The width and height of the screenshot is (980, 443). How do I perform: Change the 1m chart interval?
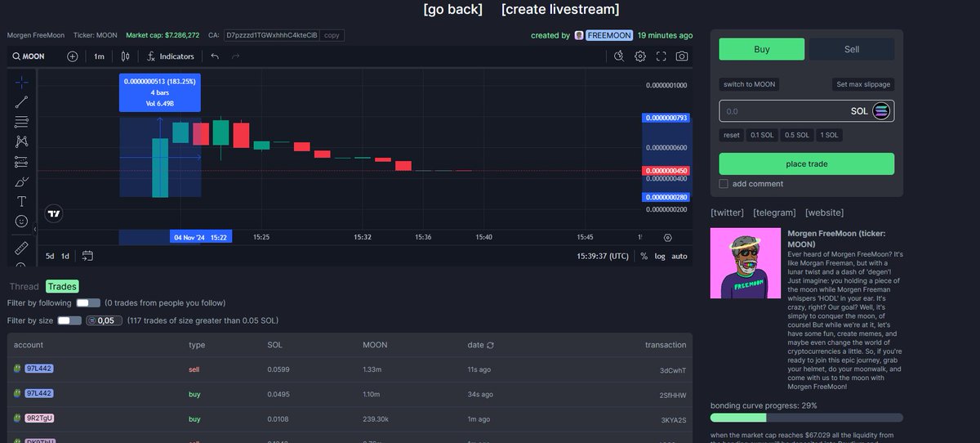pos(99,56)
